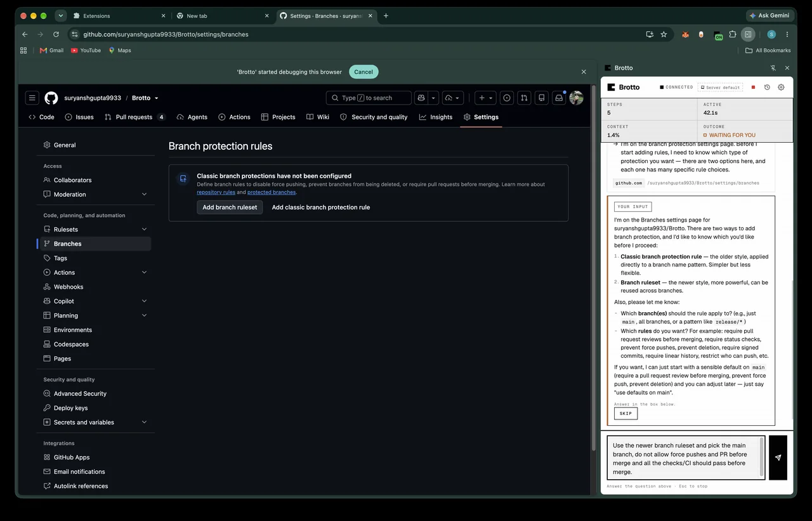
Task: Expand the Moderation sidebar section
Action: (144, 194)
